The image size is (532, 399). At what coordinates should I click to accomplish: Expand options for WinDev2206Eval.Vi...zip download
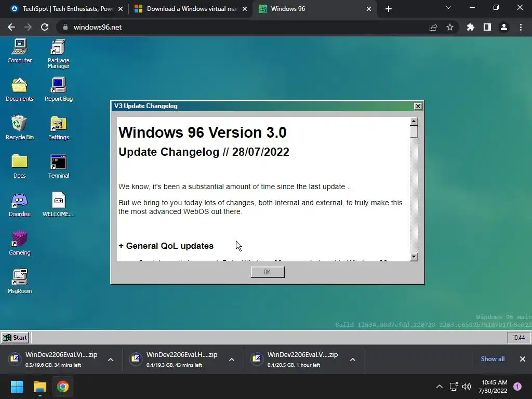point(111,360)
